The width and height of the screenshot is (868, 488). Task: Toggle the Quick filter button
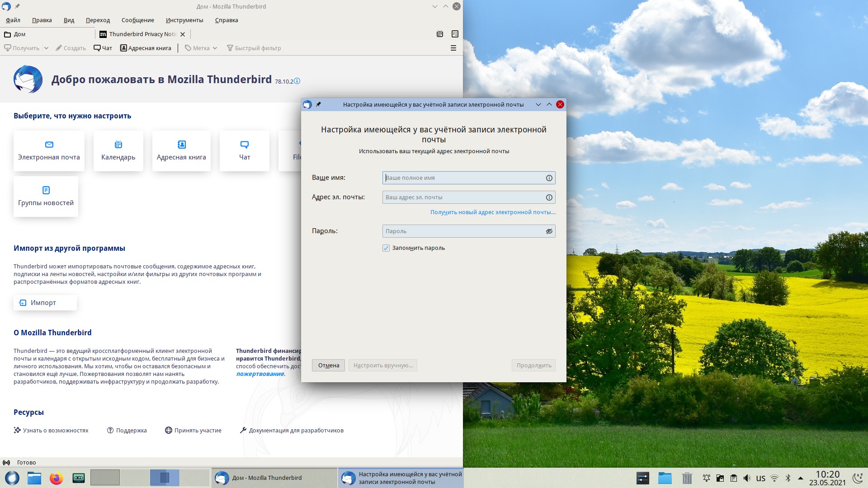click(254, 48)
